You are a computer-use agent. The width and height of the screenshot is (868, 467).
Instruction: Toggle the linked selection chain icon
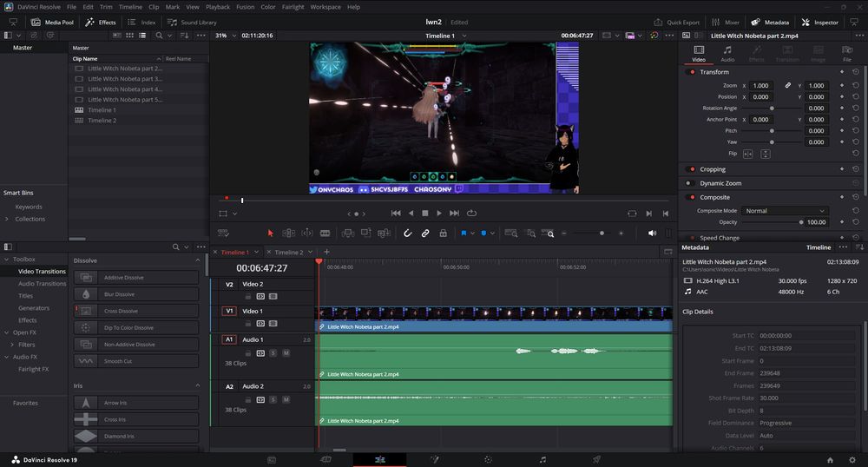tap(425, 233)
